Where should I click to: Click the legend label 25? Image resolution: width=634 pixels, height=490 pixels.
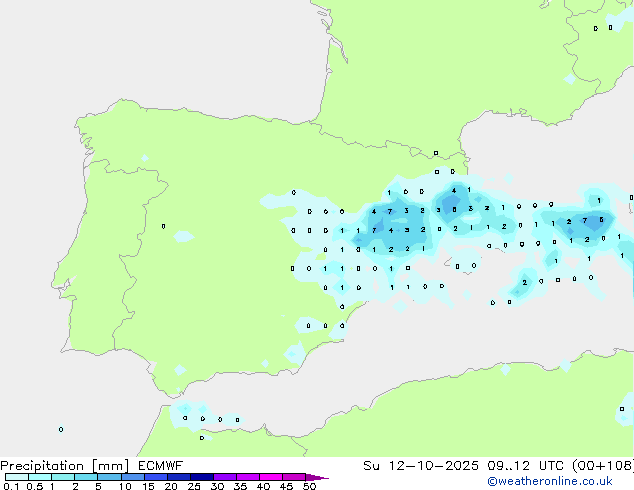coord(194,486)
